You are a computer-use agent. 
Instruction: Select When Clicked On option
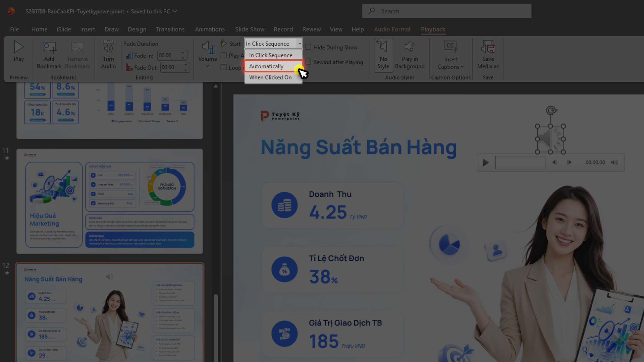point(273,77)
